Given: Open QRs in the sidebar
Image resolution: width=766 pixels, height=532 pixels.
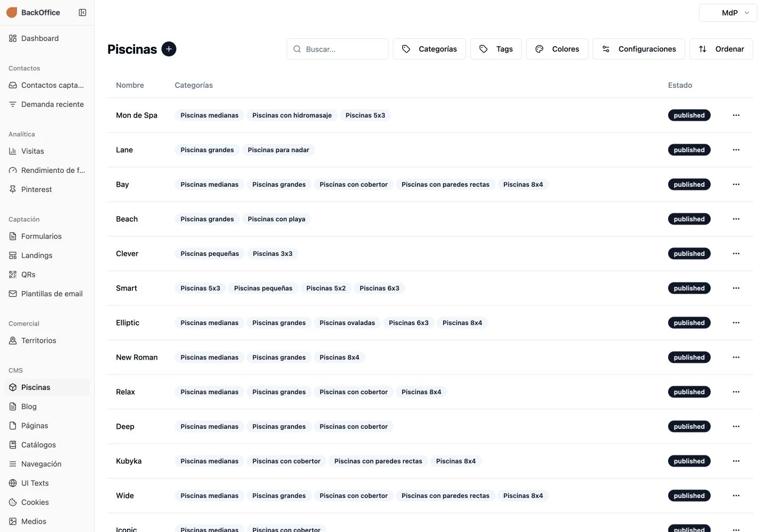Looking at the screenshot, I should click(47, 275).
